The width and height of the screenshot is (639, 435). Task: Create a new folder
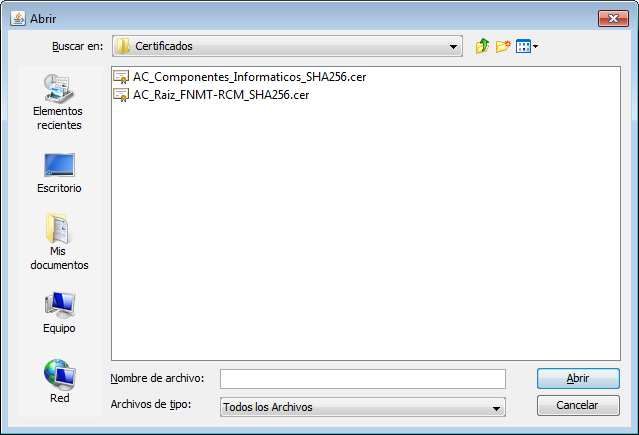pyautogui.click(x=503, y=46)
